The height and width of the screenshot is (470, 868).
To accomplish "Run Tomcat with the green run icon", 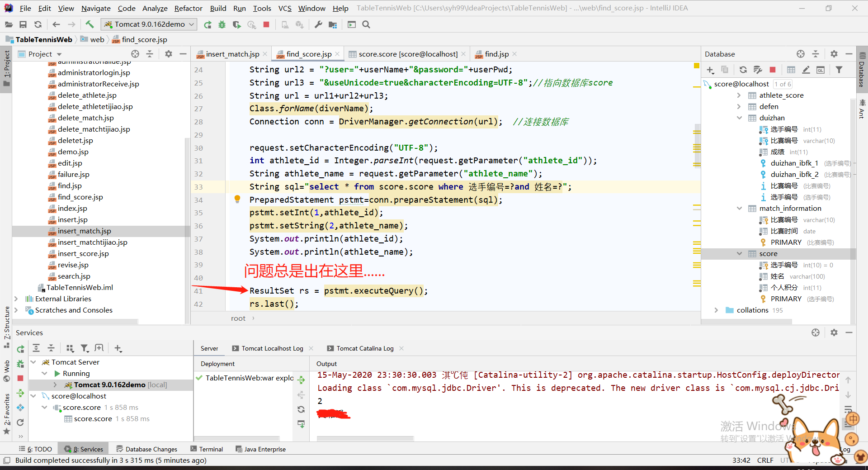I will [208, 24].
